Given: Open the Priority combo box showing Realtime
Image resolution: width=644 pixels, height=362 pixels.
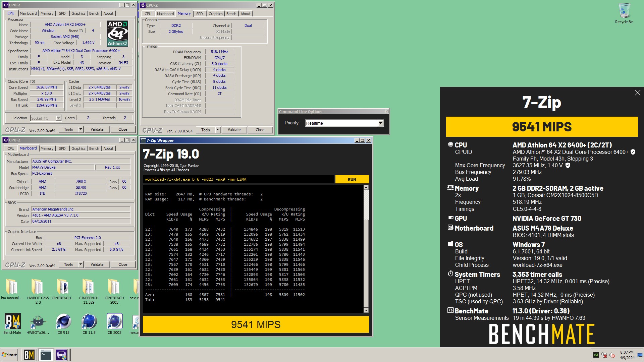Looking at the screenshot, I should 344,123.
